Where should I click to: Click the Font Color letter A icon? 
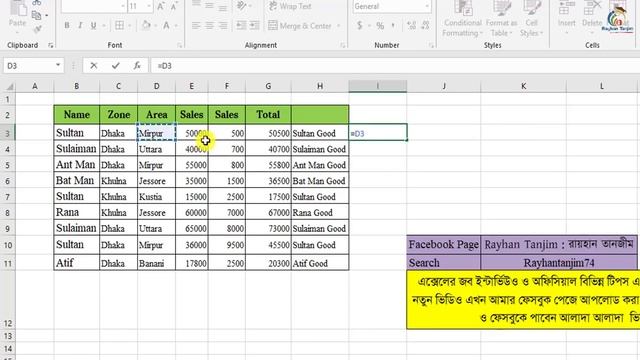pyautogui.click(x=166, y=25)
